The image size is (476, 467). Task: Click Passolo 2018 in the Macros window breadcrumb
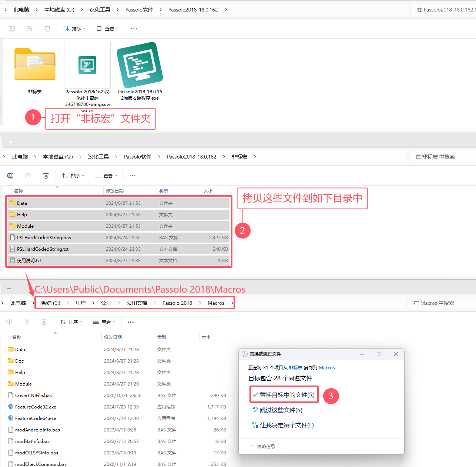pos(177,303)
